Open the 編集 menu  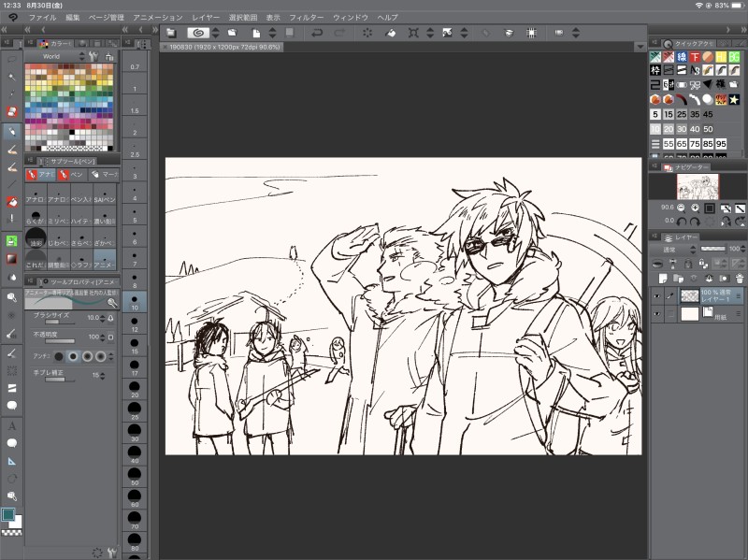[73, 18]
